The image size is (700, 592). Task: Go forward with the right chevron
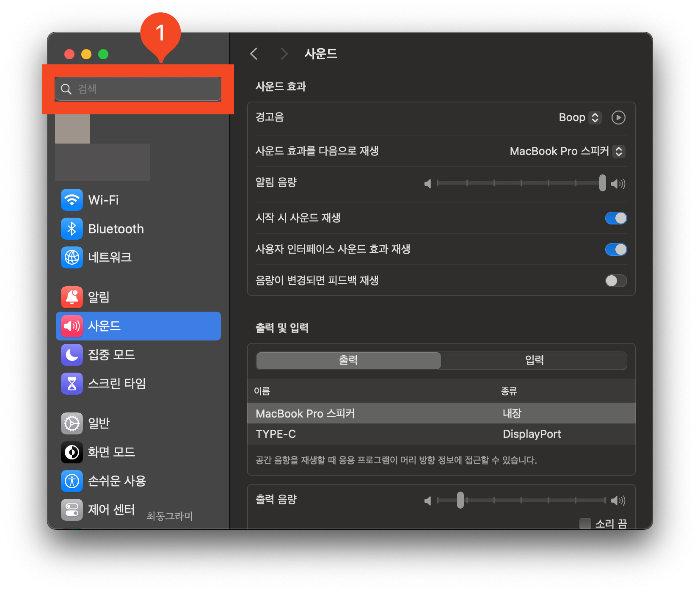tap(284, 54)
